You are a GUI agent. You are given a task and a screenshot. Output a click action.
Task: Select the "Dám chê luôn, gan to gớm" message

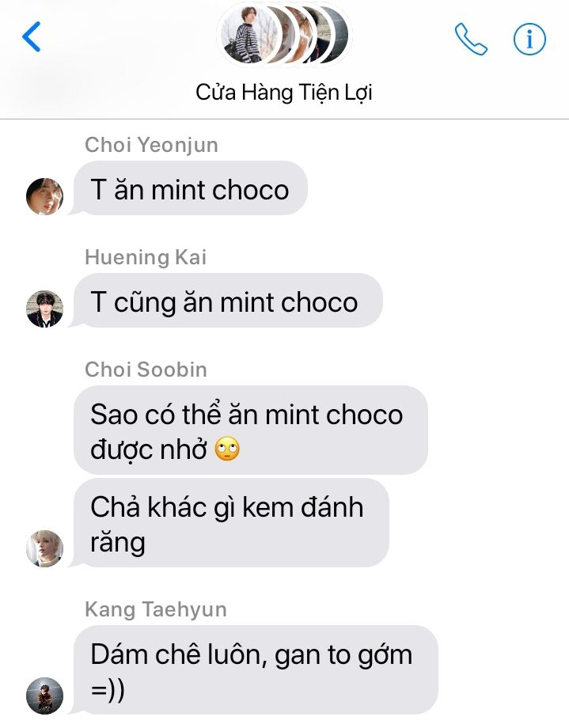[x=256, y=670]
